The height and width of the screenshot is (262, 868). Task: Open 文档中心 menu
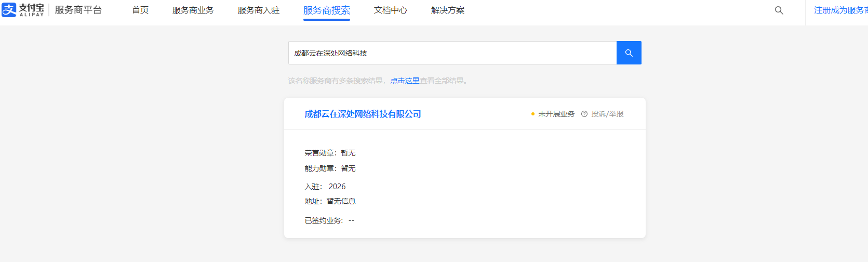391,10
